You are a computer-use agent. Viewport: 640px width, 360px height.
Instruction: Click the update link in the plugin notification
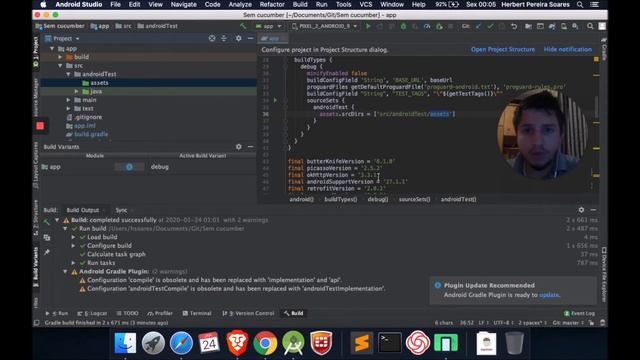tap(549, 295)
